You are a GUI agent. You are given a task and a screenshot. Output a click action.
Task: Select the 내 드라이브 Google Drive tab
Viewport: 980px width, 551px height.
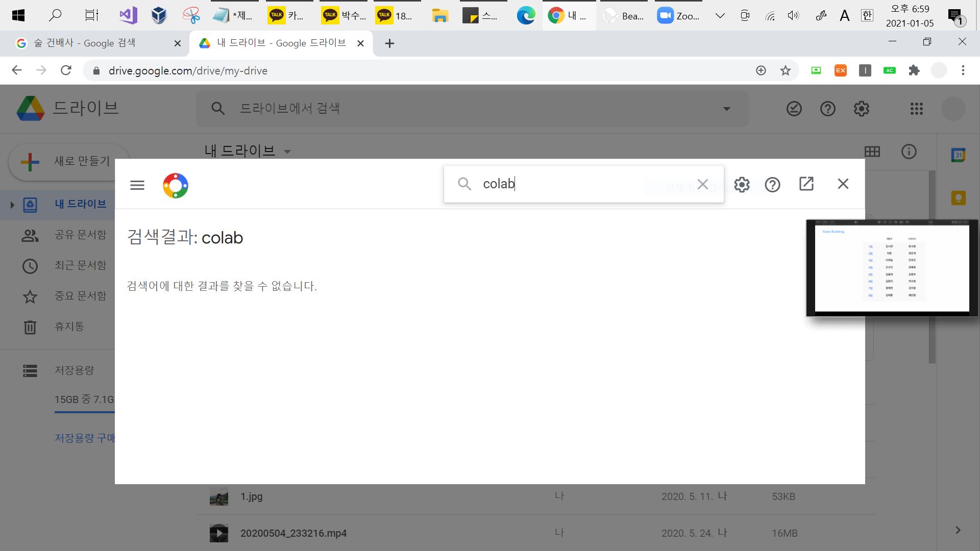pos(281,43)
